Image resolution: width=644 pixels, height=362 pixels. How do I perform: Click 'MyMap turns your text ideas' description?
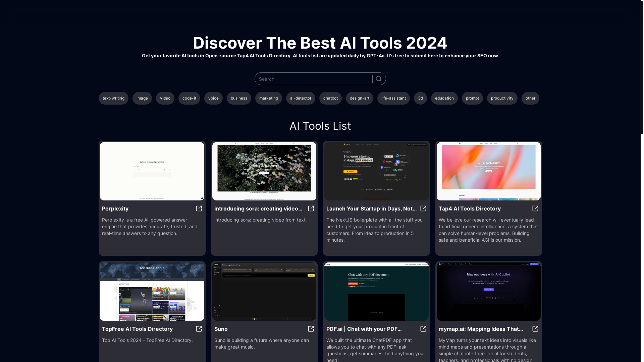coord(487,350)
